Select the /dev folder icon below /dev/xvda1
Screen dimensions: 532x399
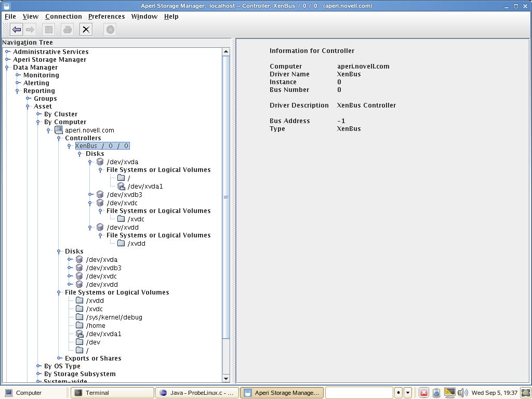click(x=79, y=342)
